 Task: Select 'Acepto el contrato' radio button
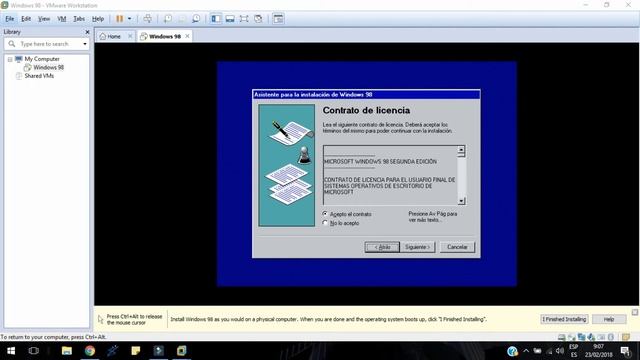325,213
